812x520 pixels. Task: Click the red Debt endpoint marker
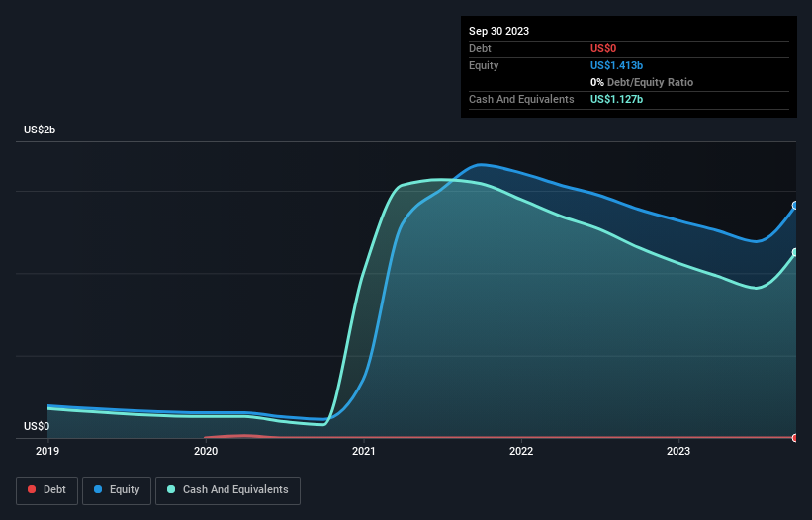(795, 438)
